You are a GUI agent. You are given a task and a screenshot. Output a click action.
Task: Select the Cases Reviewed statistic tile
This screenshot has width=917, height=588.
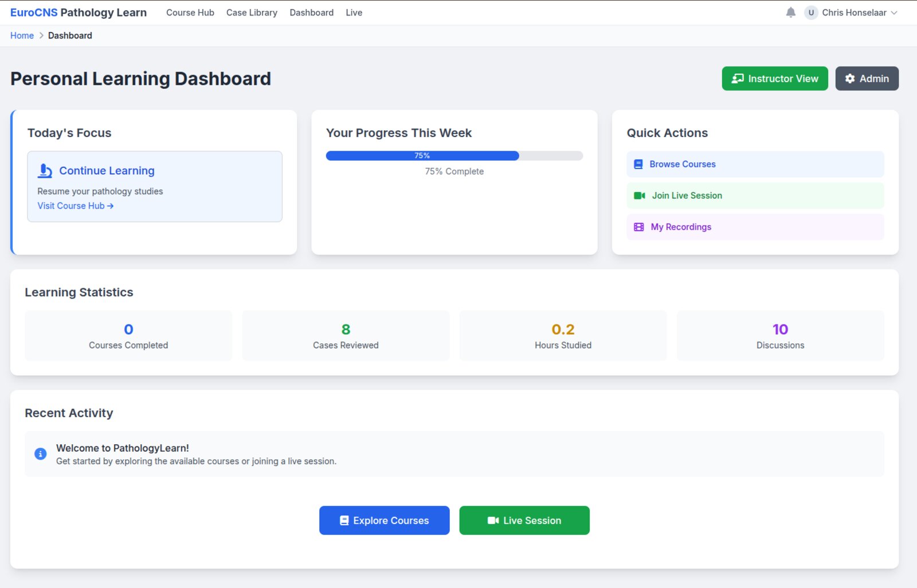tap(345, 335)
